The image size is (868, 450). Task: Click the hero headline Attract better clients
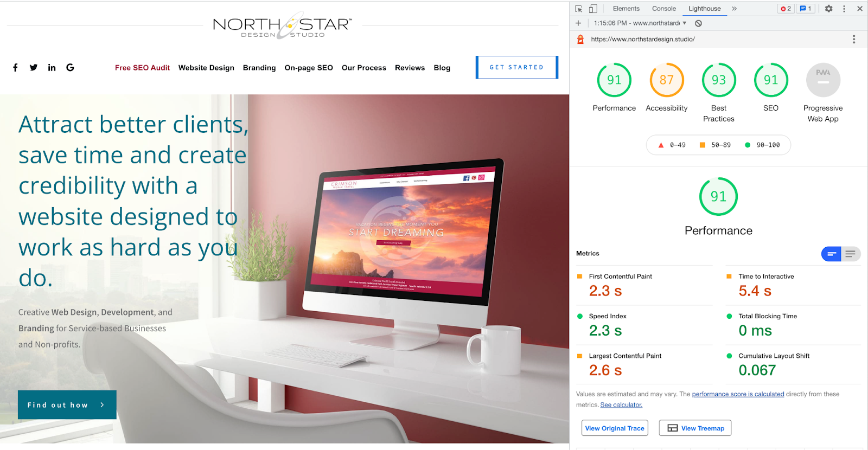point(133,201)
